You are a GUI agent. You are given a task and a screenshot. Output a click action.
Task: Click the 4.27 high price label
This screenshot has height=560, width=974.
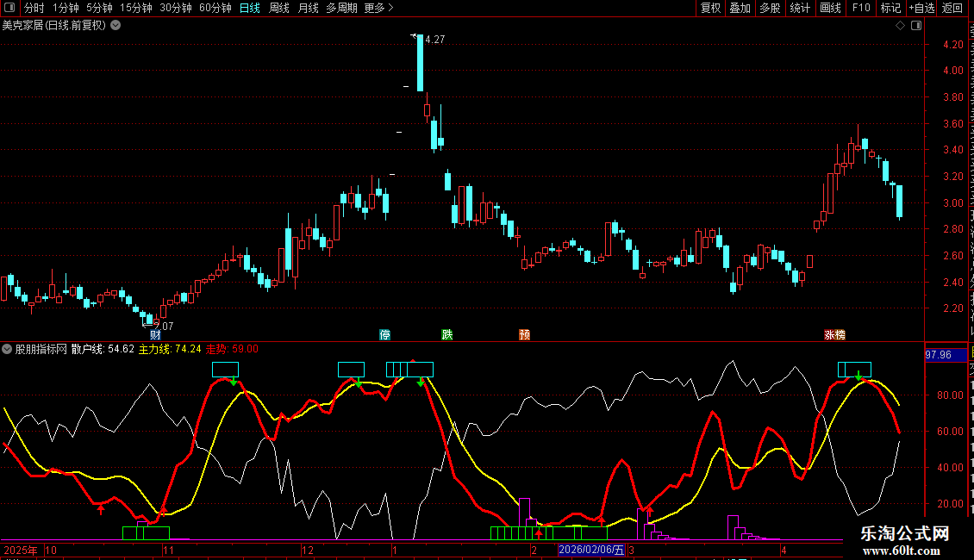(434, 40)
